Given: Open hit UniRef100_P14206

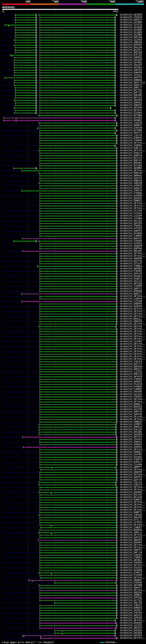Looking at the screenshot, I should [x=131, y=384].
